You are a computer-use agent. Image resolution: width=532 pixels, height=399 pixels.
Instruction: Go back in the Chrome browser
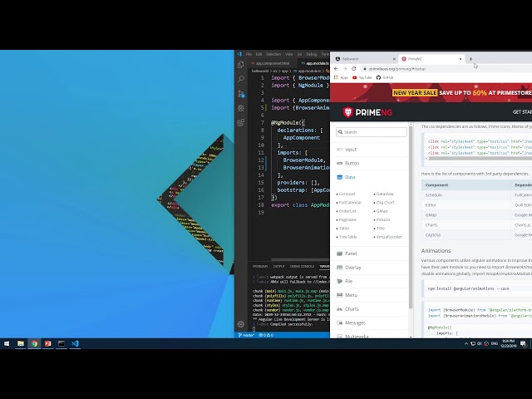336,68
